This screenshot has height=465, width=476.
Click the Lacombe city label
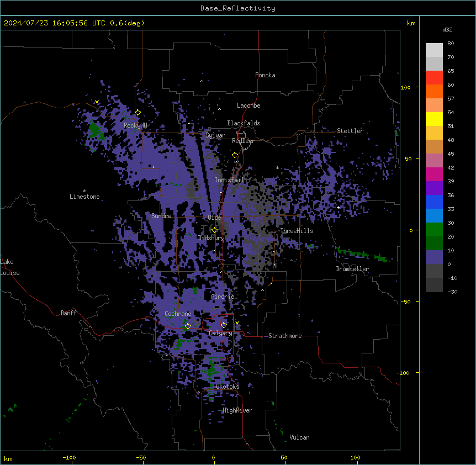tap(248, 105)
